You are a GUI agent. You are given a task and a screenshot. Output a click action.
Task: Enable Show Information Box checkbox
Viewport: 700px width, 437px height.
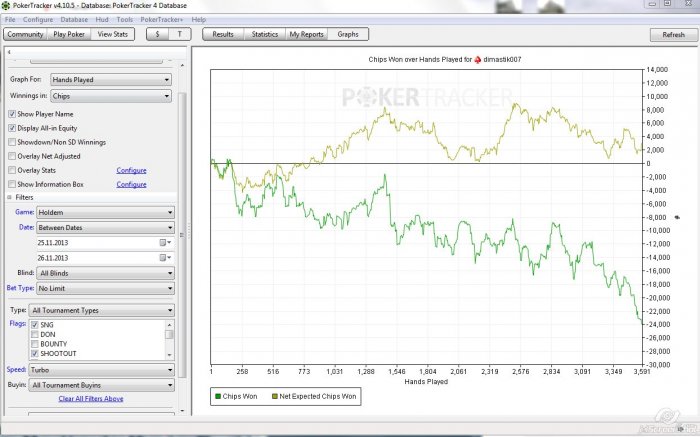[x=12, y=184]
